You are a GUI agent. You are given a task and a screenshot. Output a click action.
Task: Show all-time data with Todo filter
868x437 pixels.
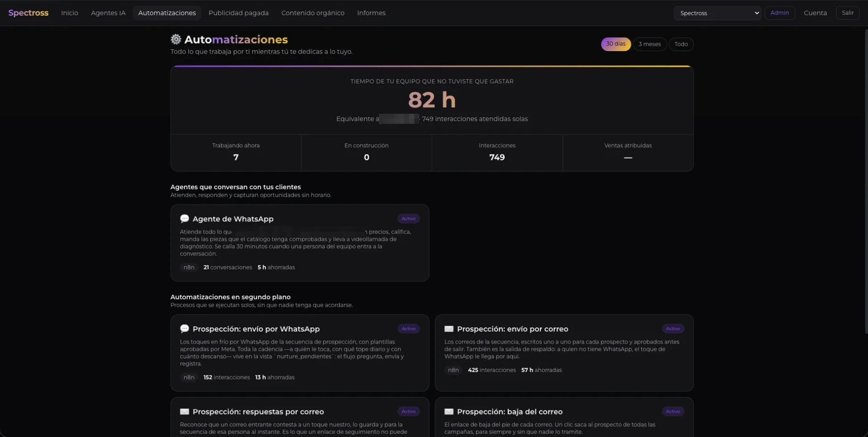tap(681, 44)
